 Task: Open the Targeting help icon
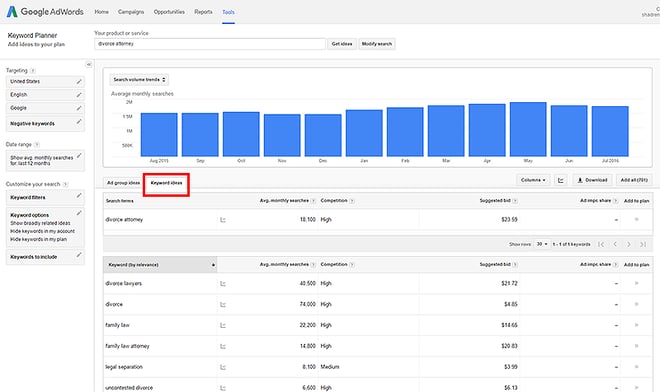(33, 71)
